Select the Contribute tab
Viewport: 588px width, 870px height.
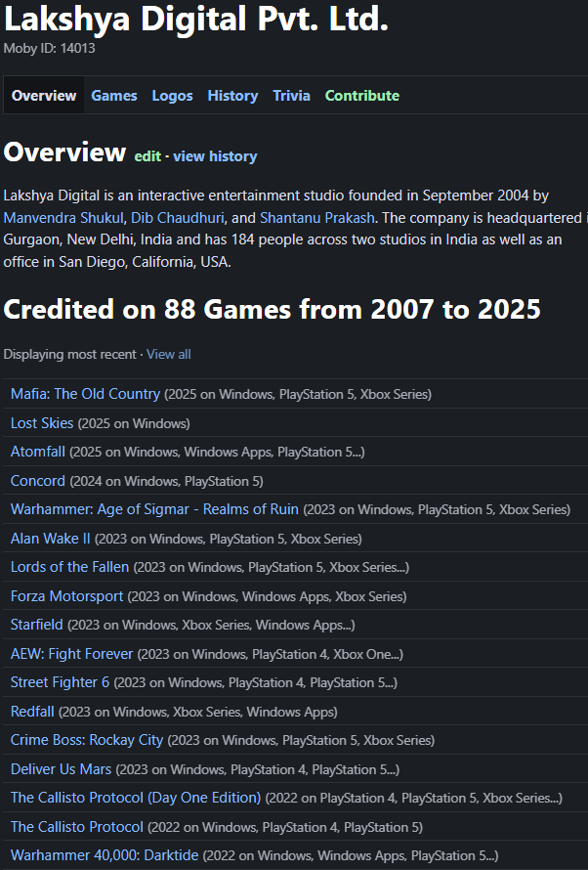click(x=362, y=96)
